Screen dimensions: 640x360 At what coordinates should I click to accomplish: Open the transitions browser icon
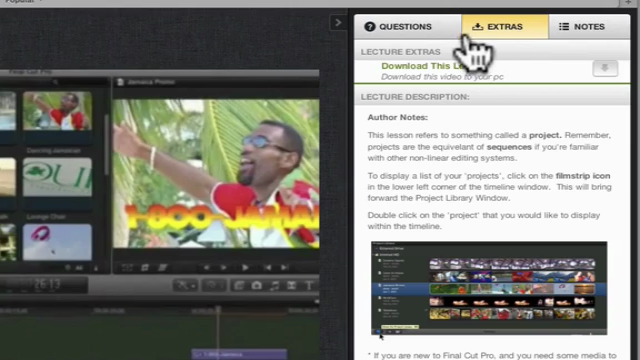point(291,285)
